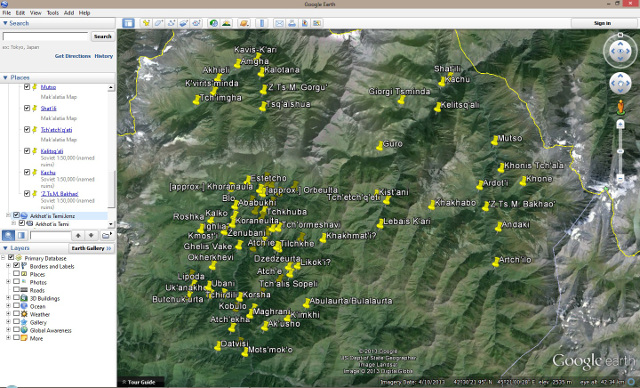This screenshot has width=640, height=388.
Task: Collapse the Search panel triangle
Action: [x=5, y=23]
